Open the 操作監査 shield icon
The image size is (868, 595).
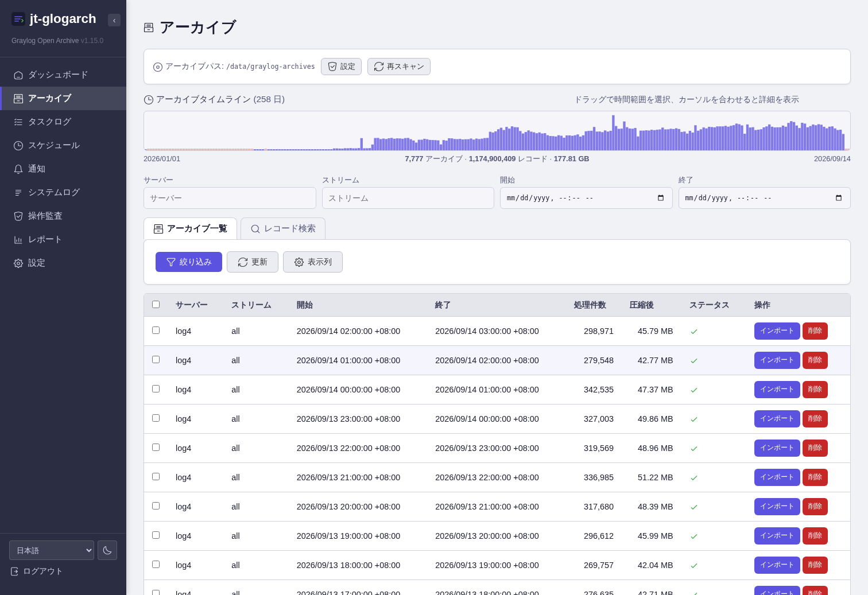(18, 216)
